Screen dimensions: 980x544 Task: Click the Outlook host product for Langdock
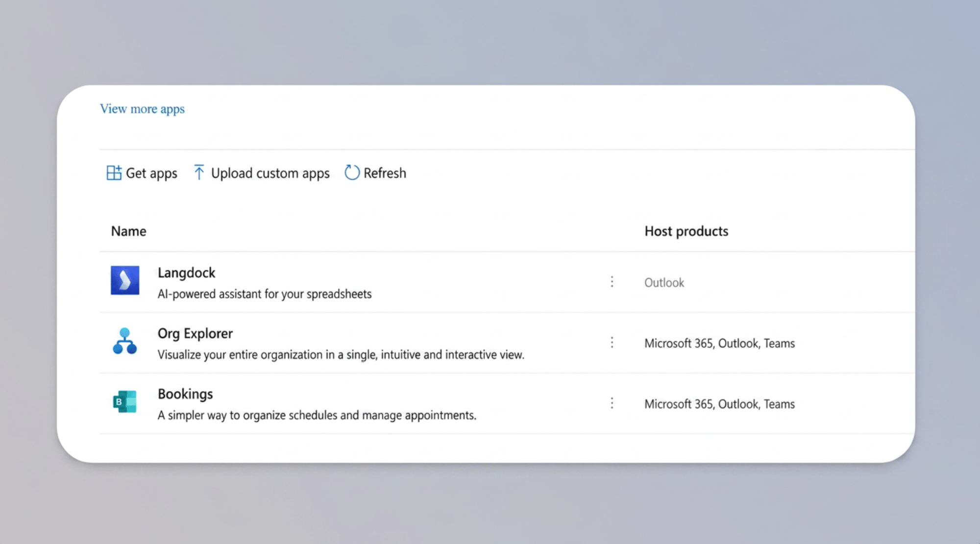(x=664, y=283)
